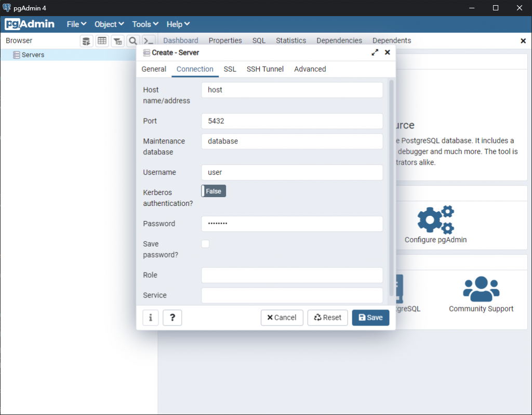Image resolution: width=532 pixels, height=415 pixels.
Task: Open the SSH Tunnel tab
Action: point(265,69)
